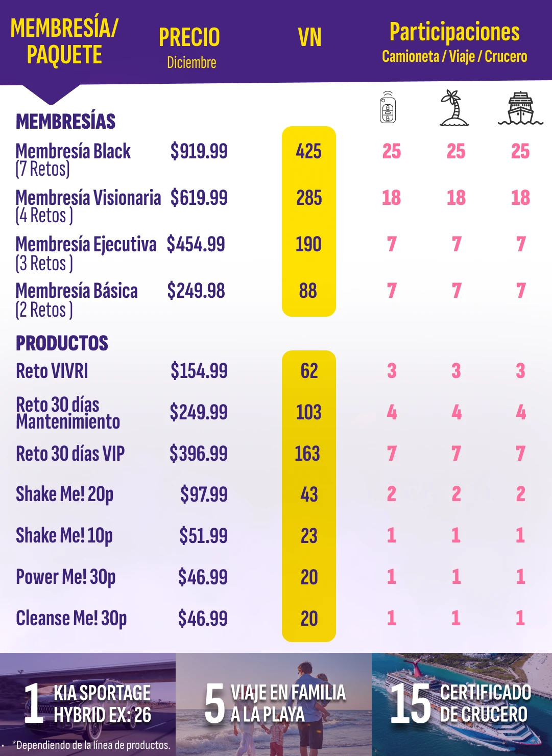Viewport: 552px width, 756px height.
Task: Click the cruise ship icon
Action: click(x=520, y=108)
